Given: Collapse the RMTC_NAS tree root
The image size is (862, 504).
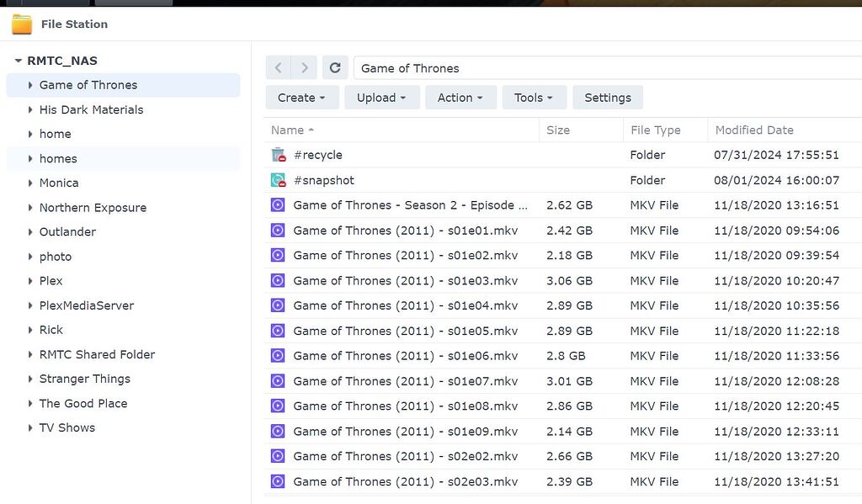Looking at the screenshot, I should [19, 61].
